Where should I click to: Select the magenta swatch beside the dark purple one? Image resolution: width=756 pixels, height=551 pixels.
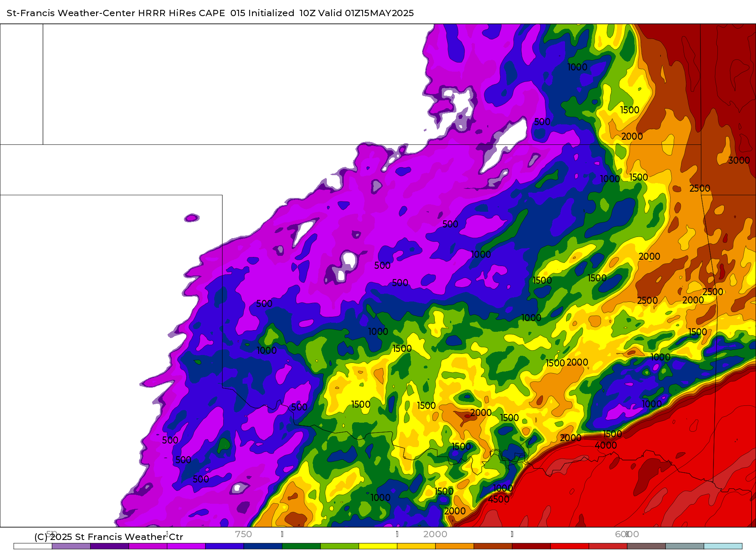coord(148,546)
